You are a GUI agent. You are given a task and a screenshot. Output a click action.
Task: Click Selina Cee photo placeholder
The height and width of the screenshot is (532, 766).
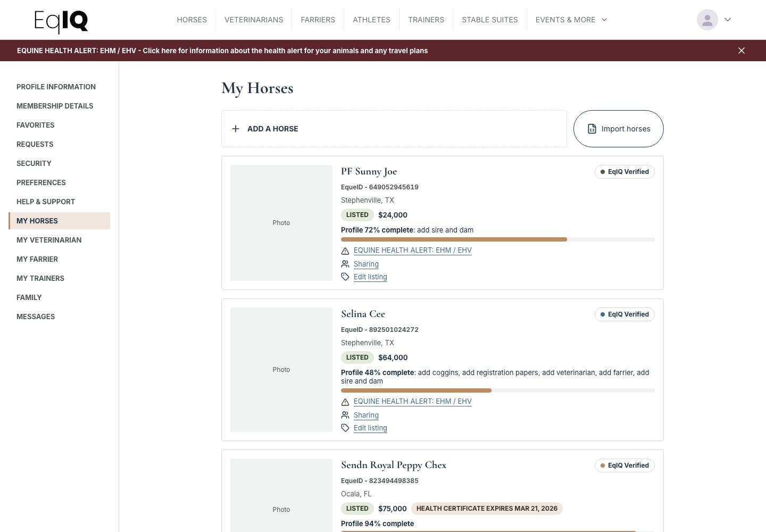pyautogui.click(x=281, y=370)
